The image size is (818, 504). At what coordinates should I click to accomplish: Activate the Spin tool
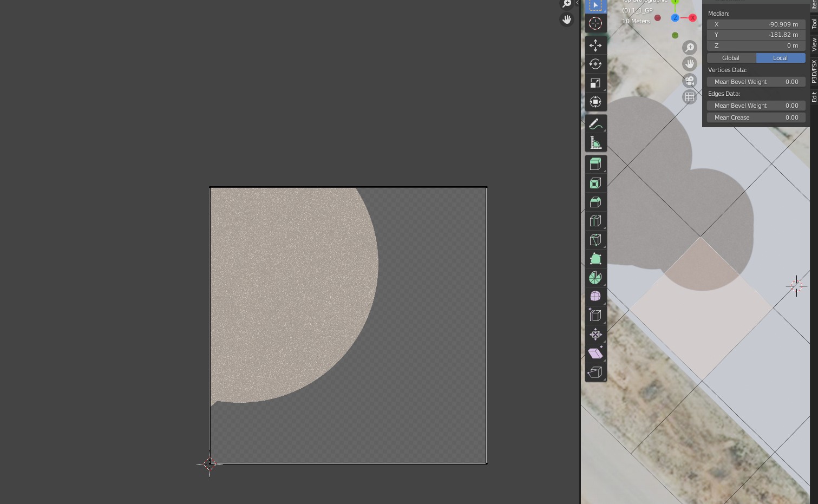pos(595,278)
